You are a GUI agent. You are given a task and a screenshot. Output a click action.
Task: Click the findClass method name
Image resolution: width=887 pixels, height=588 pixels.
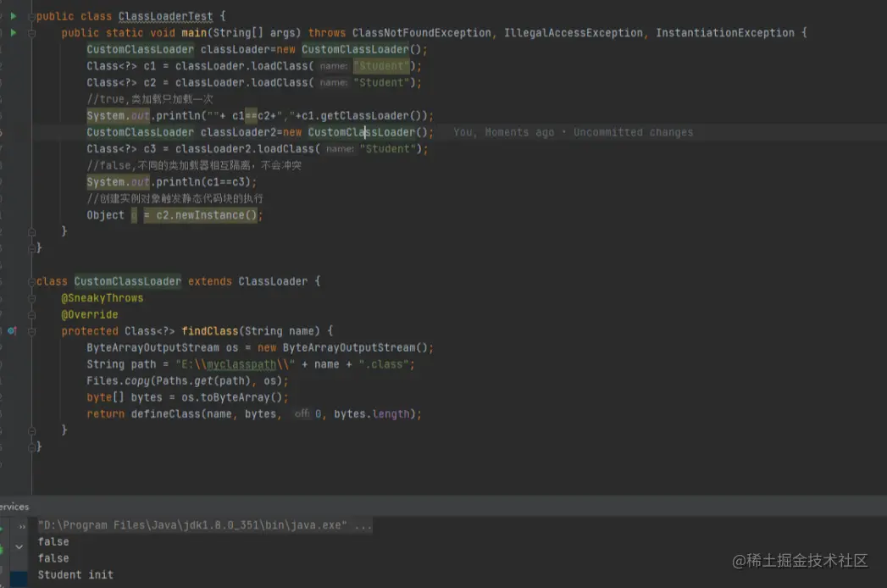(x=210, y=331)
